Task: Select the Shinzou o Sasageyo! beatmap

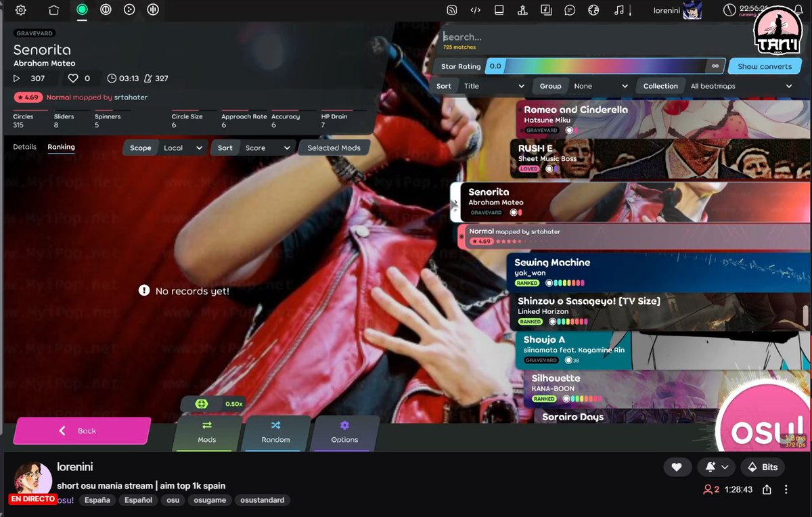Action: [x=660, y=311]
